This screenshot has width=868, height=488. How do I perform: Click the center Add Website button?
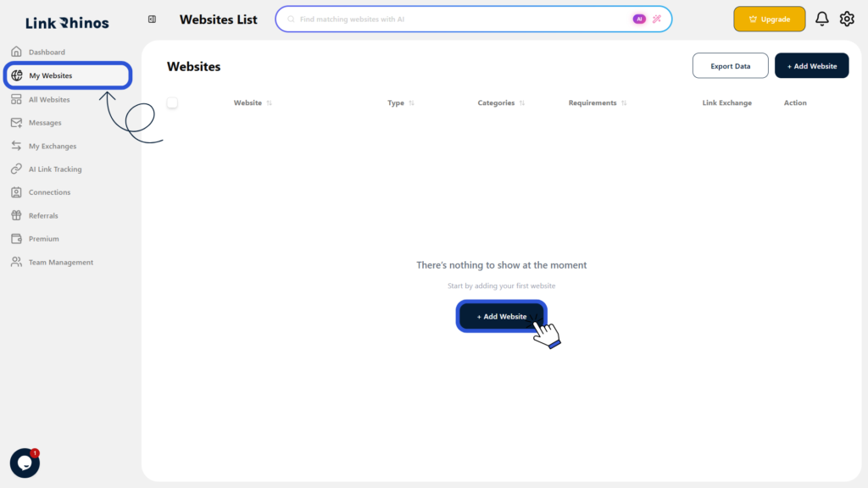[x=502, y=317]
